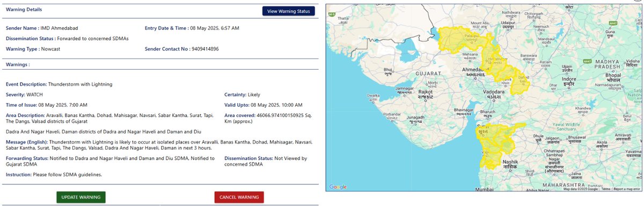Click the Warning Details heading
This screenshot has width=644, height=215.
pyautogui.click(x=24, y=10)
